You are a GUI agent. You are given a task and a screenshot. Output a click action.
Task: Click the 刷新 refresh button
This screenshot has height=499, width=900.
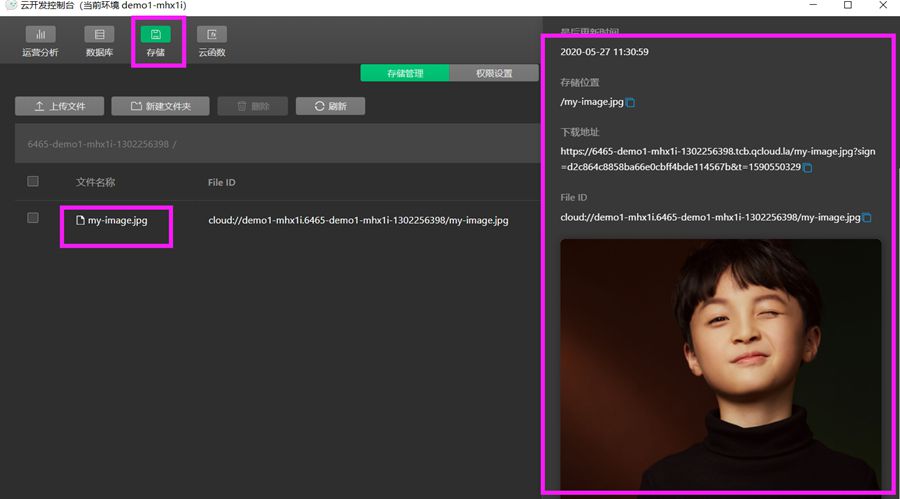pyautogui.click(x=330, y=106)
